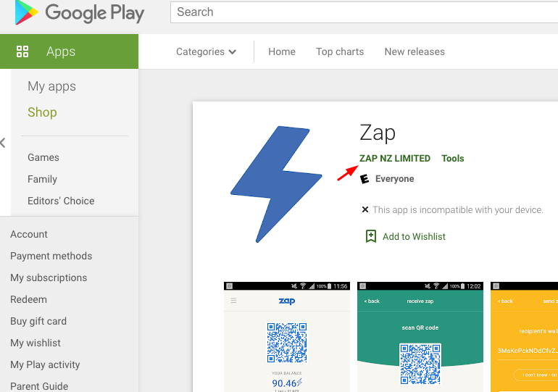Collapse the sidebar with the left chevron
558x392 pixels.
pyautogui.click(x=3, y=143)
